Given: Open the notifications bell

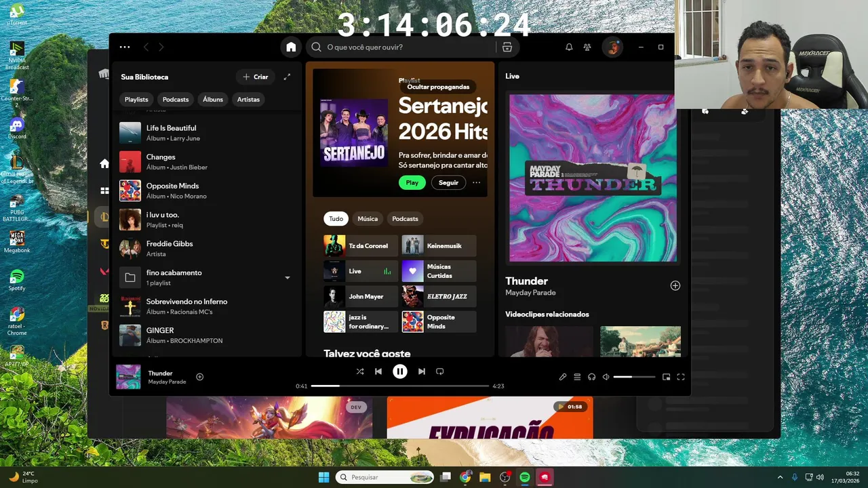Looking at the screenshot, I should pos(569,47).
